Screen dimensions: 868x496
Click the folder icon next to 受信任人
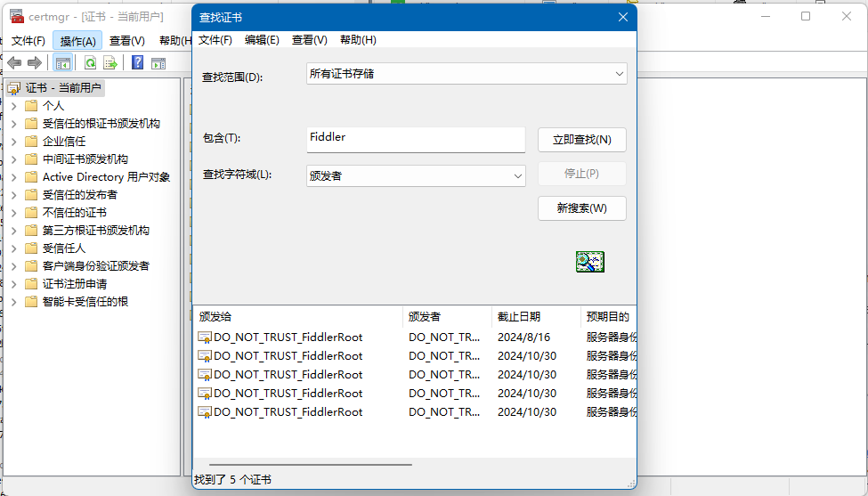point(31,248)
